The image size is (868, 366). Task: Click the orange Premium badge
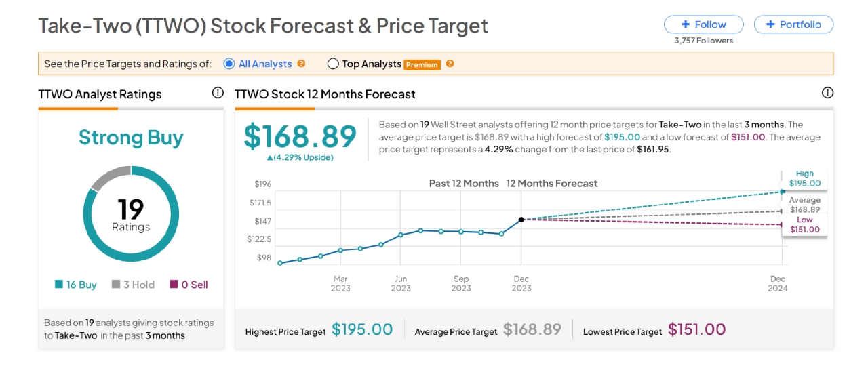[422, 64]
